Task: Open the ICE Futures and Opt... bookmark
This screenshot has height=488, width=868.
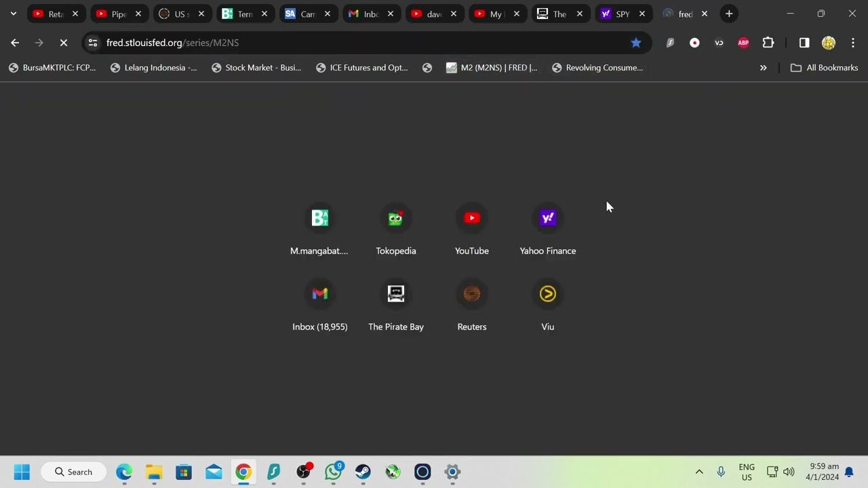Action: tap(362, 68)
